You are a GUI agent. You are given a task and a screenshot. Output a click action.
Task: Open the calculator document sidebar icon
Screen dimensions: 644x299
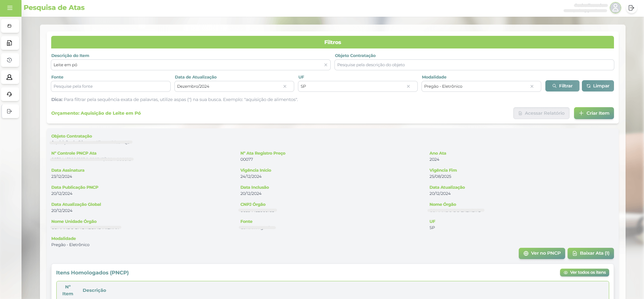[x=10, y=43]
